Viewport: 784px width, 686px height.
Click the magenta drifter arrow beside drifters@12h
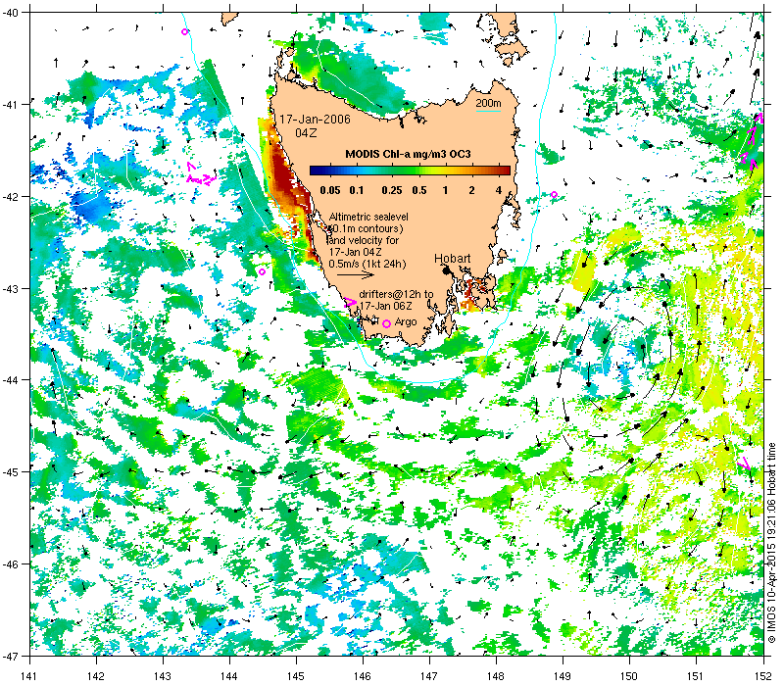click(x=351, y=302)
